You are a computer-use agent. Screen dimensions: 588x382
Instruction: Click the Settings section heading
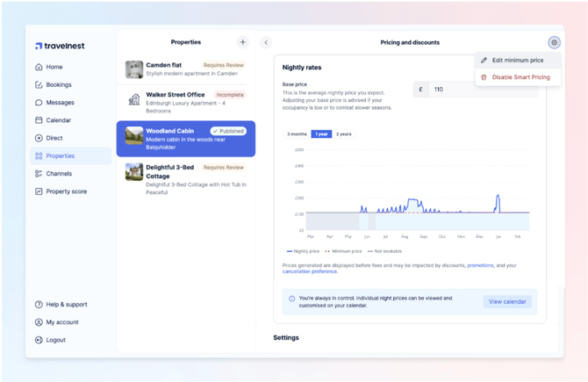[x=286, y=338]
